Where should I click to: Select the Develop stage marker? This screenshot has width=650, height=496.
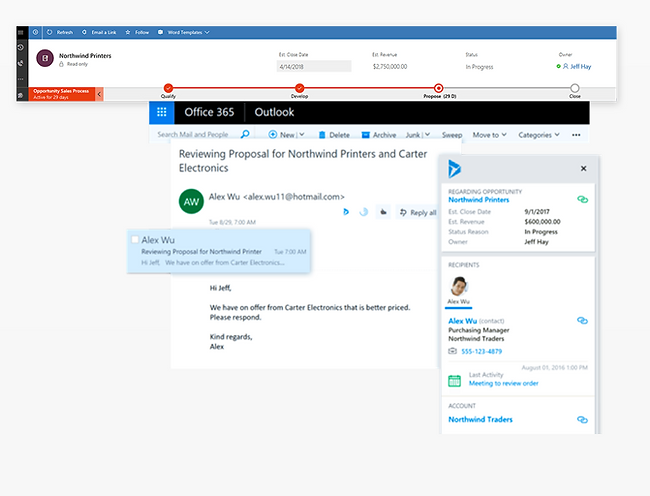[299, 88]
